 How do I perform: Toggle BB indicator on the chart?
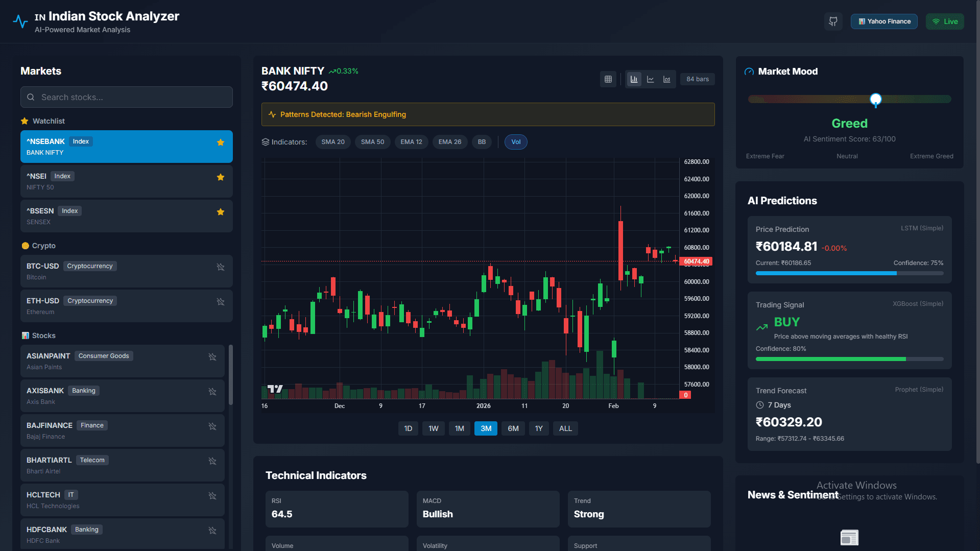(481, 141)
